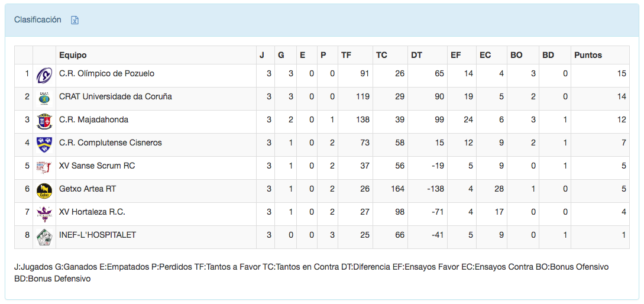Click the Getxo Artea RT badge
This screenshot has height=304, width=644.
click(44, 190)
